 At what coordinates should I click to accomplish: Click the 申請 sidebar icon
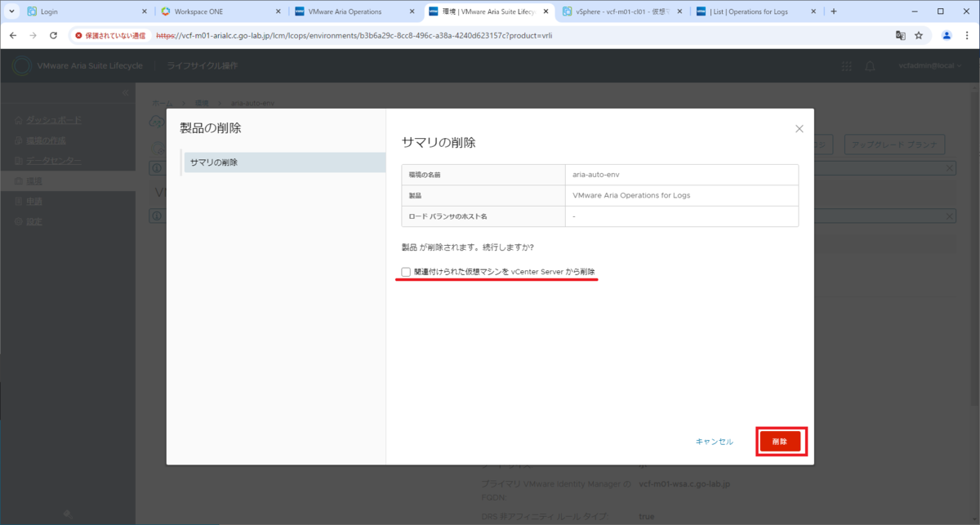[x=18, y=201]
